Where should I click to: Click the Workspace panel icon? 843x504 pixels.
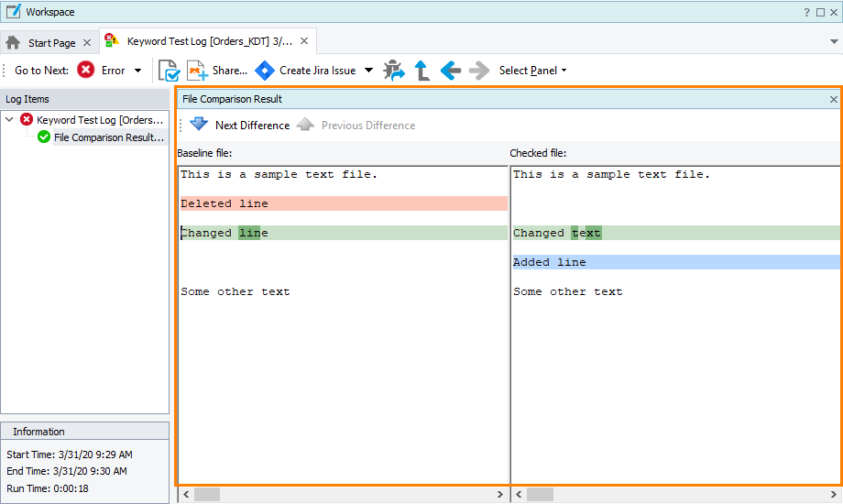coord(14,11)
